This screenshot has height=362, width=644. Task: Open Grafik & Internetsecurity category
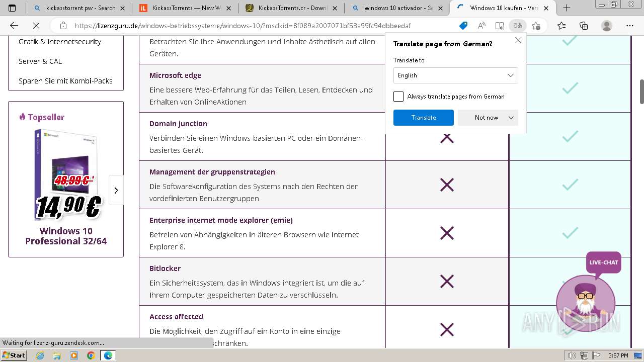pos(60,42)
